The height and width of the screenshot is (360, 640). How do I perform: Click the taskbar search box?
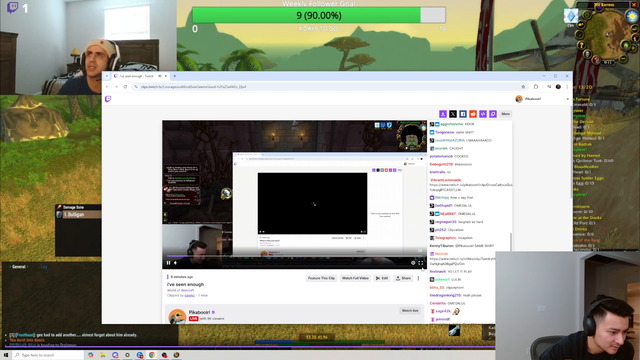[x=48, y=355]
